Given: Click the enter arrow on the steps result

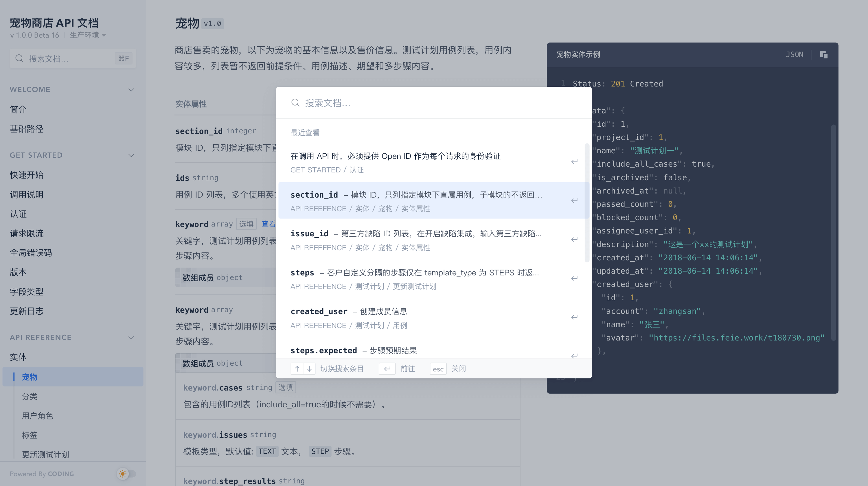Looking at the screenshot, I should 574,278.
